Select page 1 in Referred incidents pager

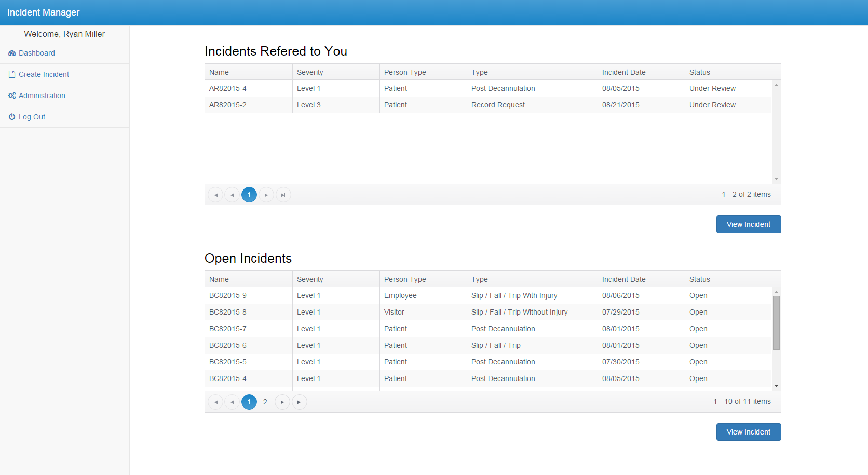(249, 195)
